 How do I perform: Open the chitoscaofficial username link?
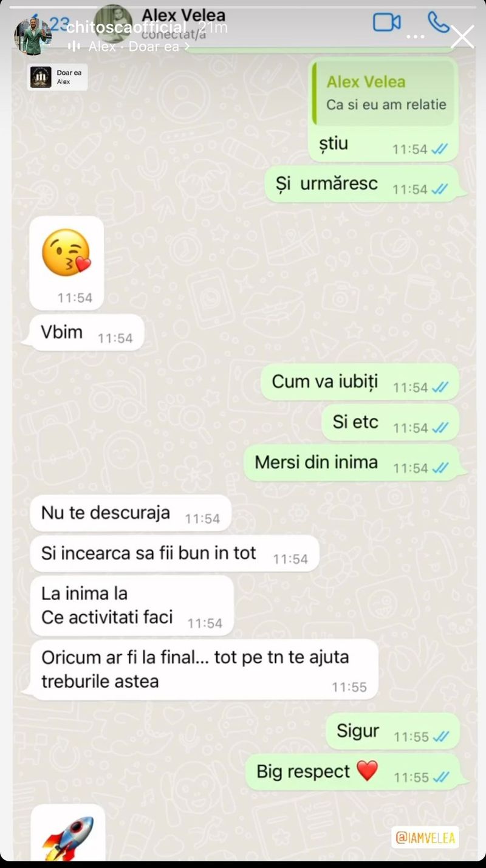pyautogui.click(x=126, y=27)
